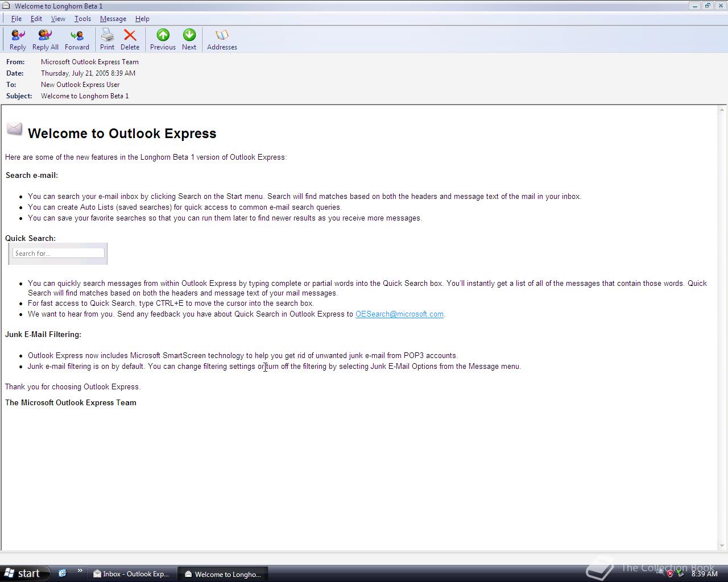Click the signature 'The Microsoft Outlook Express Team'
The width and height of the screenshot is (728, 582).
pyautogui.click(x=71, y=402)
